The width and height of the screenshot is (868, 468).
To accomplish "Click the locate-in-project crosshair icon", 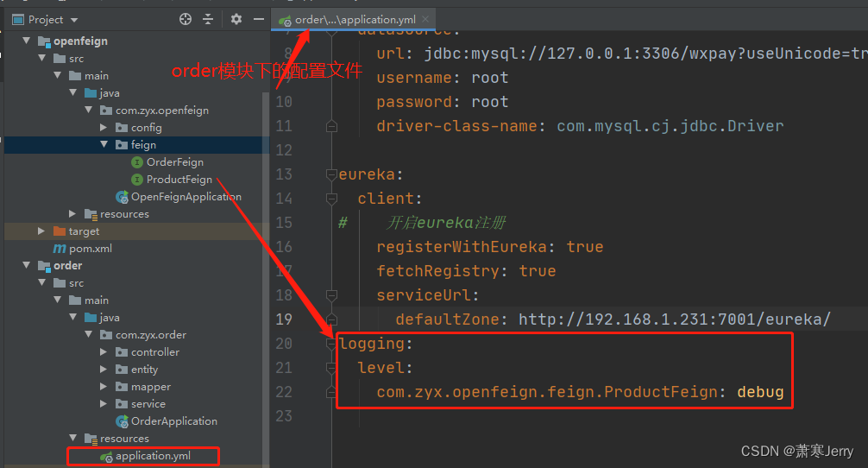I will (x=186, y=19).
